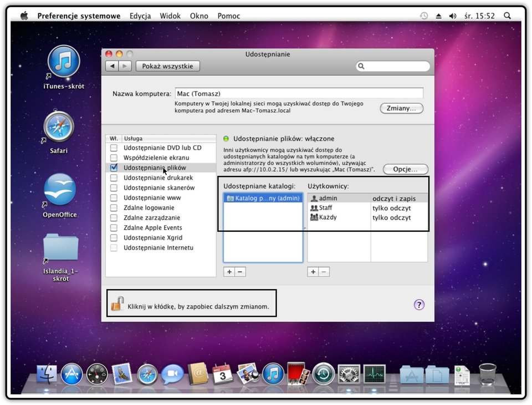532x405 pixels.
Task: Open Finder from the Dock
Action: click(x=47, y=374)
